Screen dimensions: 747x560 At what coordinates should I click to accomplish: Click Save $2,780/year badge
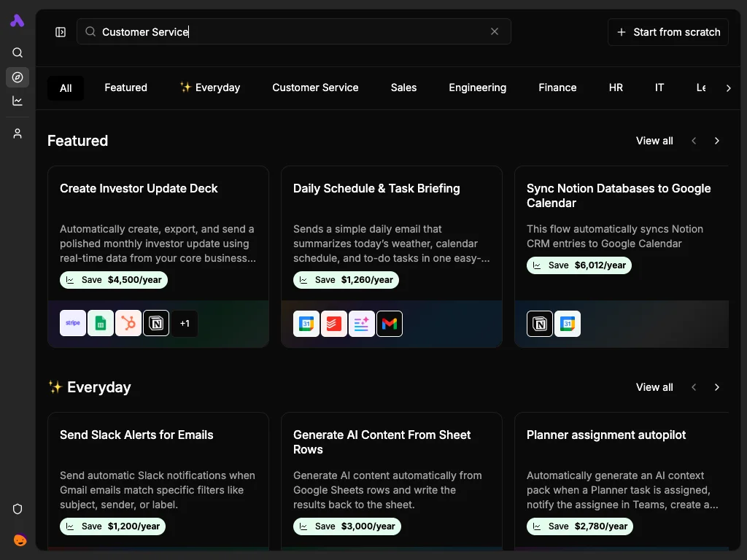[x=580, y=526]
